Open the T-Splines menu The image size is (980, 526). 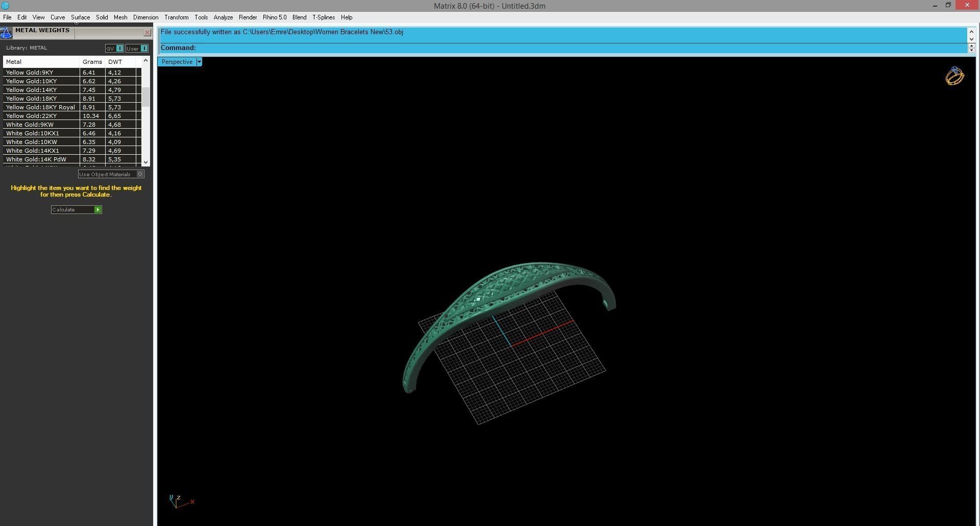click(324, 17)
